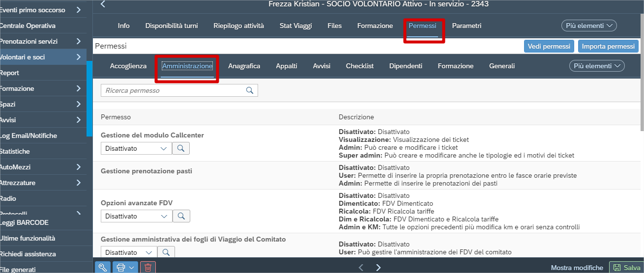Select Generali permission category
This screenshot has height=273, width=644.
502,66
